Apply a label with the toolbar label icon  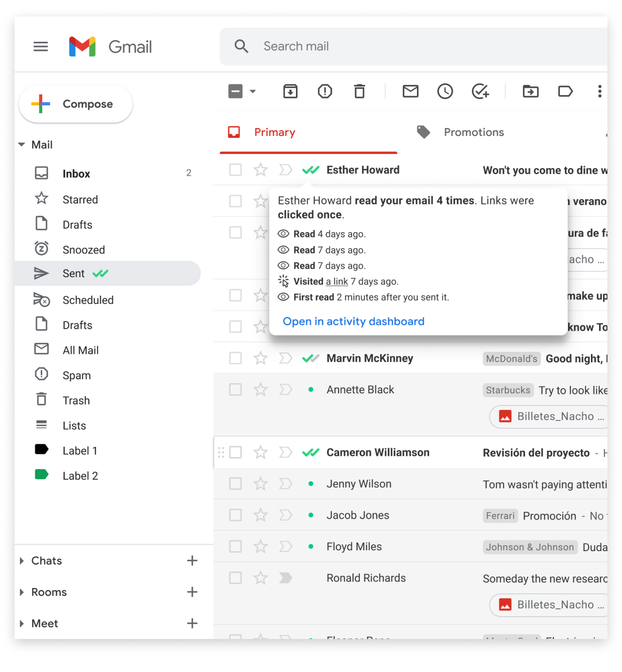tap(565, 91)
